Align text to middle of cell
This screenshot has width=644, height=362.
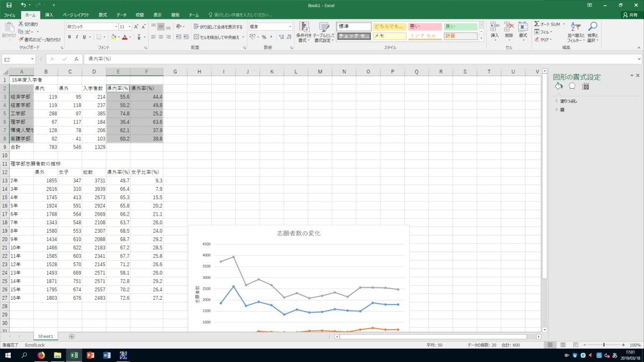[x=160, y=26]
